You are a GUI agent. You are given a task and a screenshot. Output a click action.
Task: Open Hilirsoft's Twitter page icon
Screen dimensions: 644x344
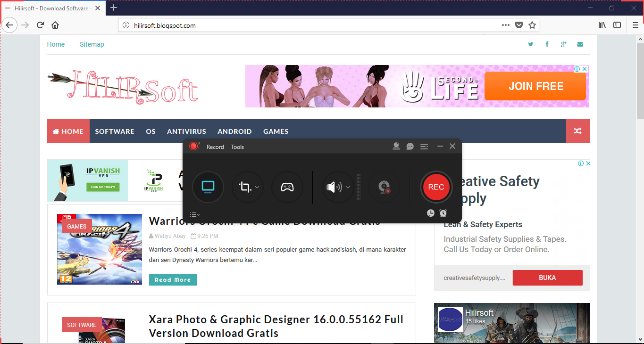[530, 44]
